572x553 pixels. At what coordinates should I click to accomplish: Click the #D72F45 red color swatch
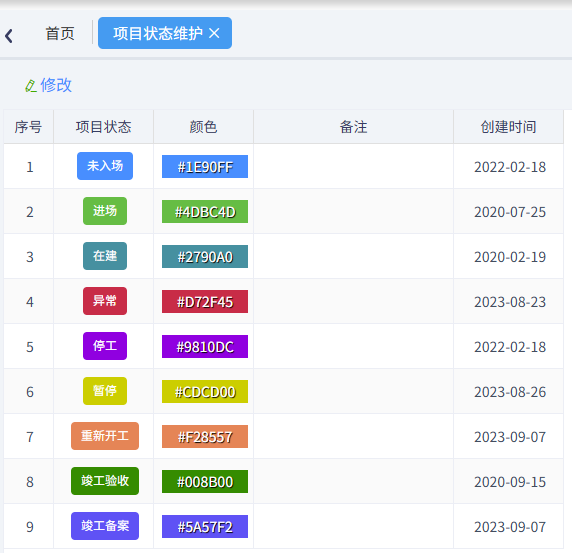point(205,302)
